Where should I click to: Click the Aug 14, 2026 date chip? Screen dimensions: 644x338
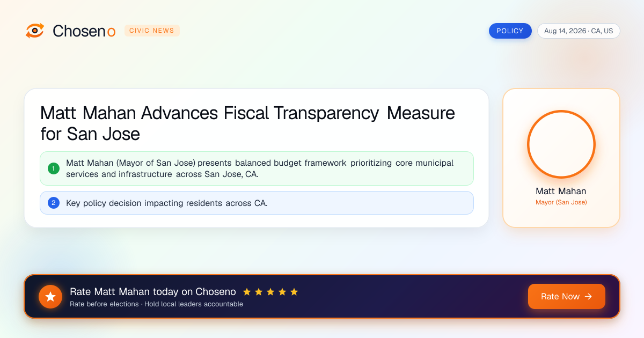[x=579, y=31]
